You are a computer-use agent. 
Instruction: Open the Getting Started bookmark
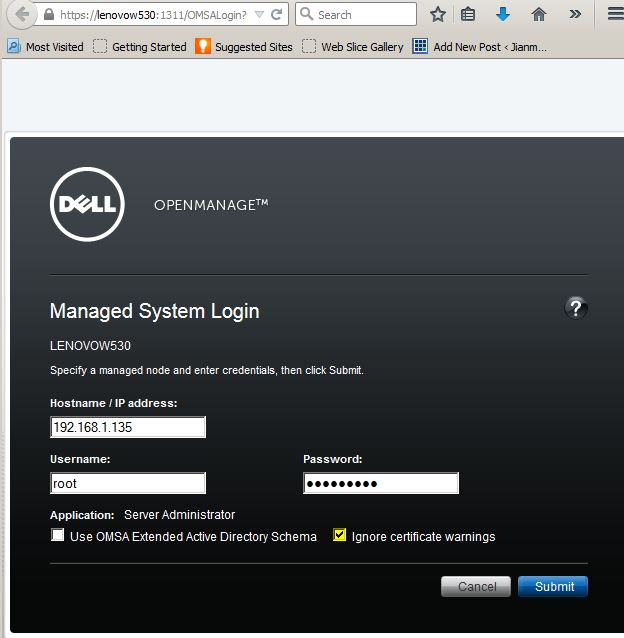coord(140,47)
